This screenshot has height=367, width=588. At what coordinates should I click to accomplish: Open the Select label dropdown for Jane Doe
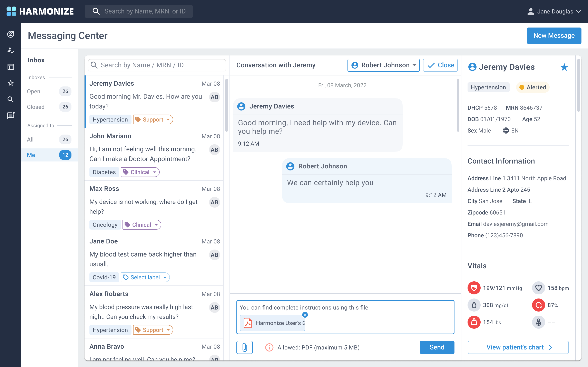[145, 277]
